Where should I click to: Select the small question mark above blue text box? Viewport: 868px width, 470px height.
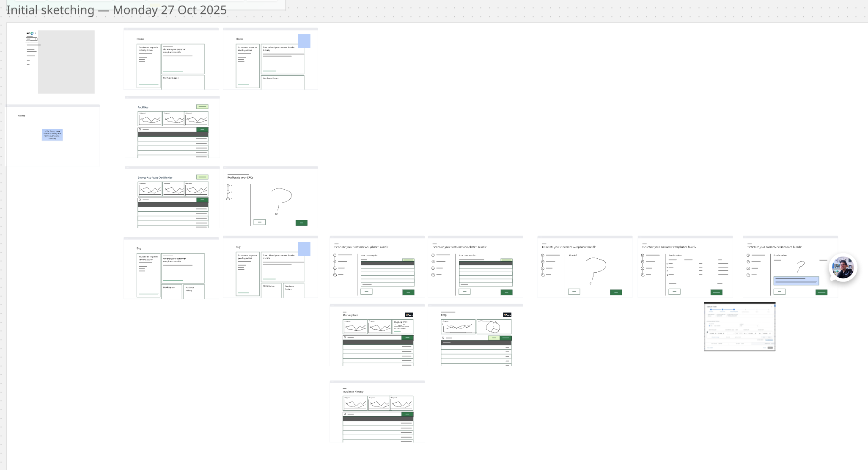(x=800, y=266)
